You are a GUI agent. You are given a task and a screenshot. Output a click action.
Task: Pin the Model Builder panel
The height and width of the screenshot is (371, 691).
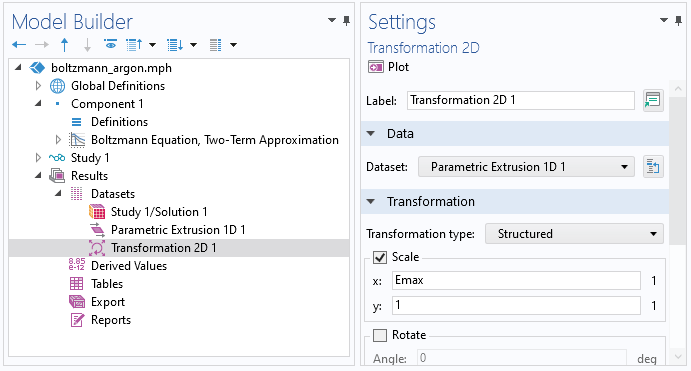click(x=346, y=21)
